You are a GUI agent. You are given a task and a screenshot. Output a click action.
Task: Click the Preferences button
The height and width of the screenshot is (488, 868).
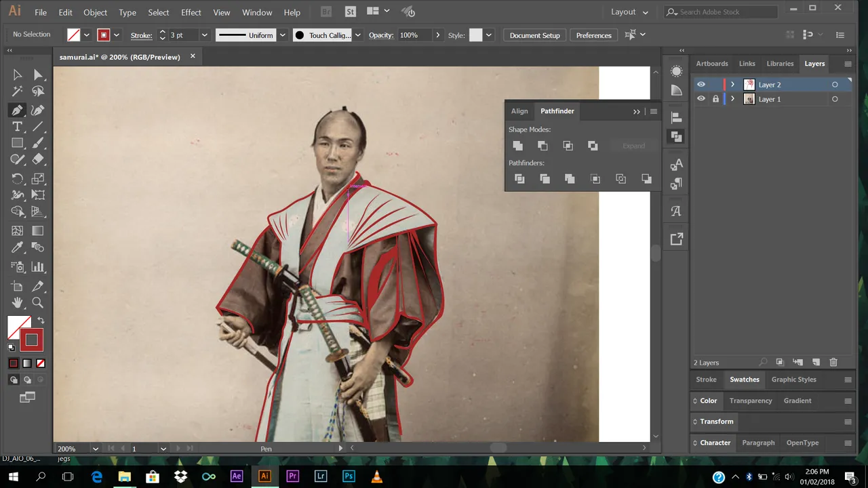click(x=594, y=35)
